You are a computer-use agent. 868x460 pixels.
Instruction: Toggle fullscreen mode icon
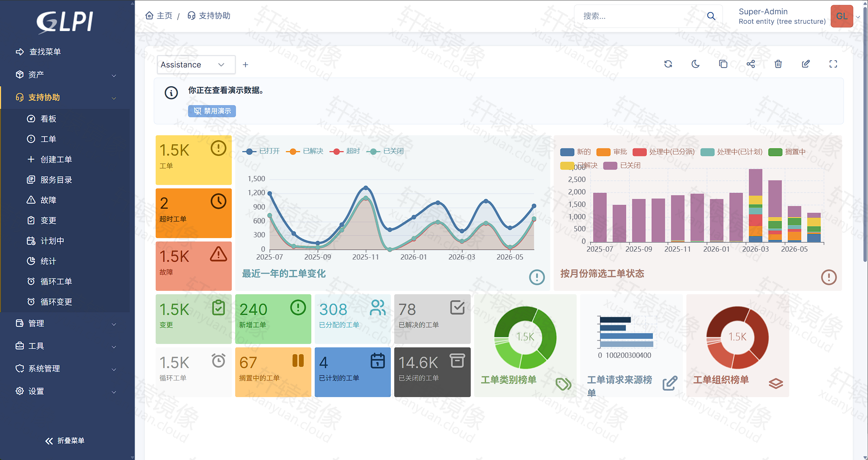833,64
